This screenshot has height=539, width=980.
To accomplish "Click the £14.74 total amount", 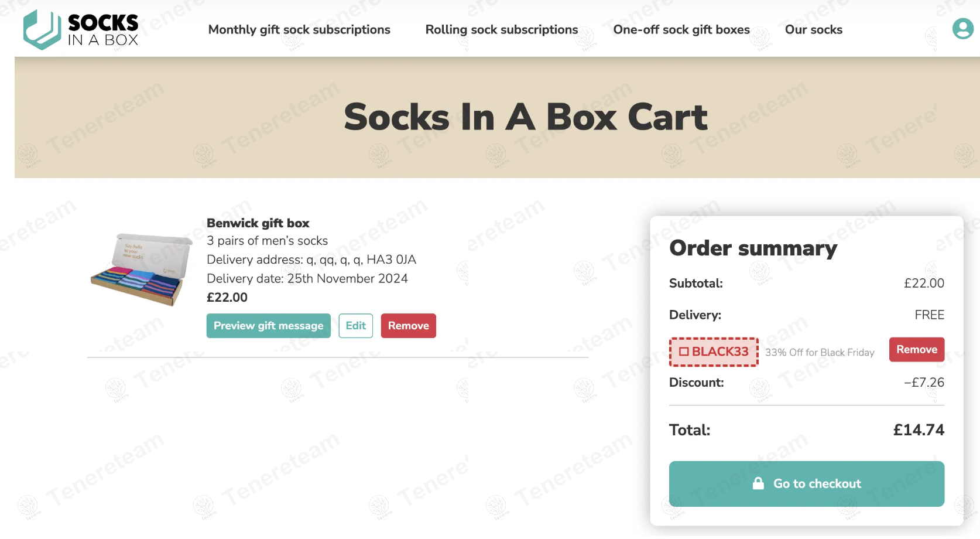I will click(919, 430).
